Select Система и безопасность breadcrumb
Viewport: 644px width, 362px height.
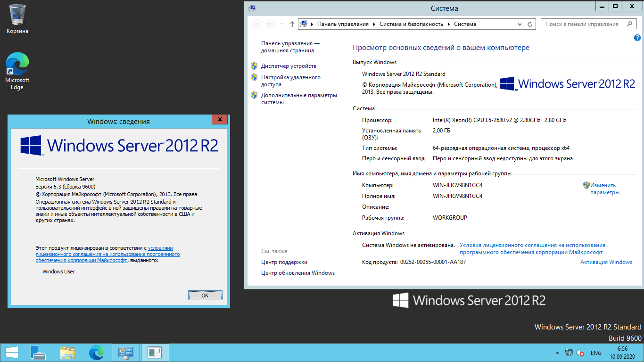tap(411, 24)
